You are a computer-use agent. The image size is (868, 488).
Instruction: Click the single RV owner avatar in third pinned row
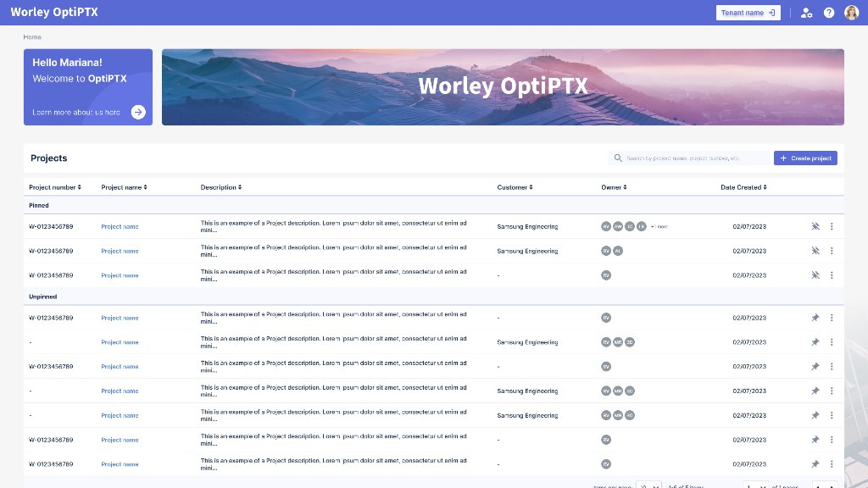point(606,275)
